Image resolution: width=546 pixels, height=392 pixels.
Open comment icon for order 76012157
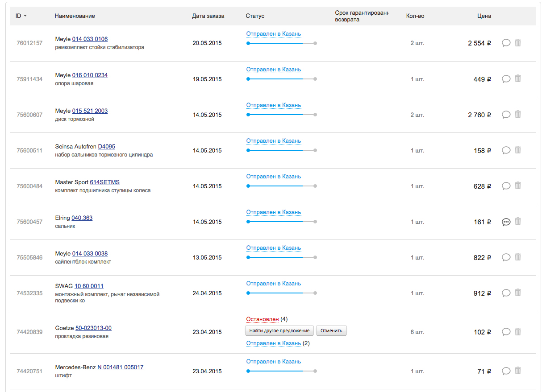point(506,43)
